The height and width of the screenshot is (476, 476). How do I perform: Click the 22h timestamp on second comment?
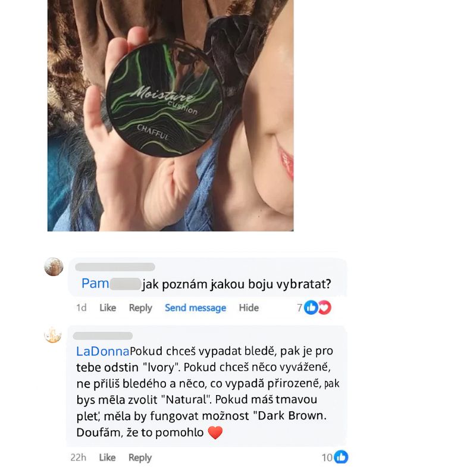(79, 458)
